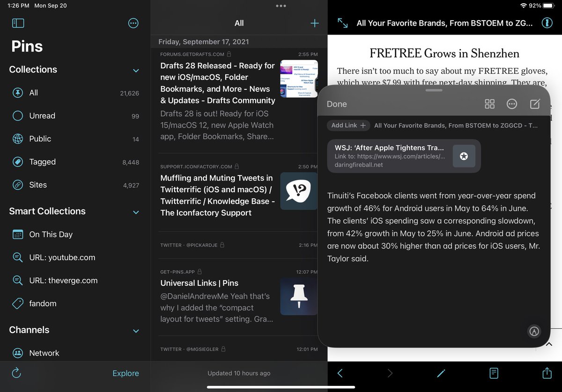Tap the 1:26 PM clock
This screenshot has height=392, width=562.
(18, 6)
